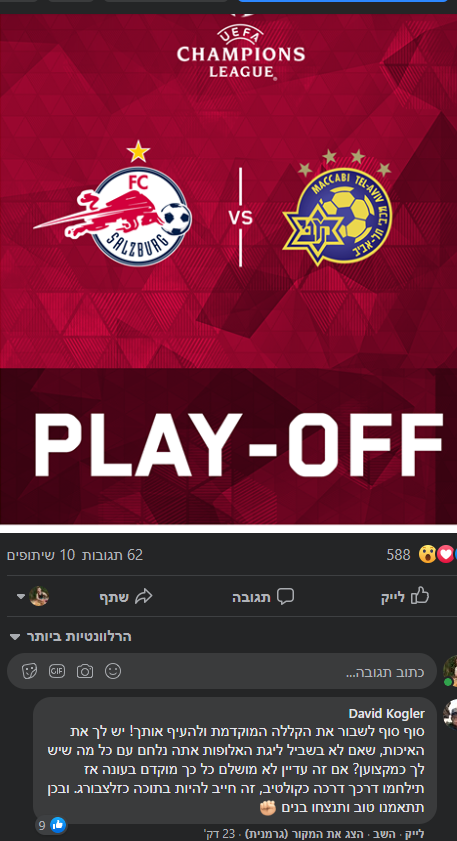
Task: Open the 10 shares list
Action: pos(41,555)
